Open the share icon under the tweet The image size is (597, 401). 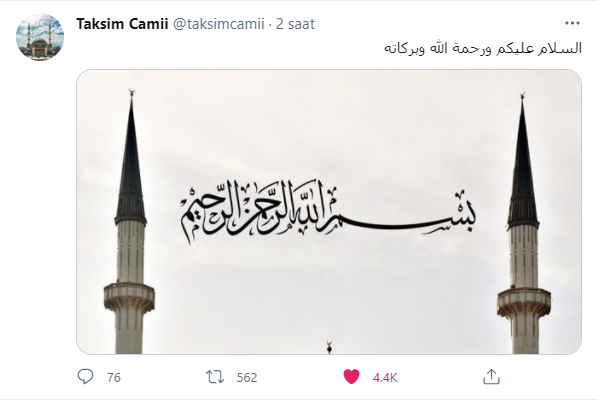(491, 377)
